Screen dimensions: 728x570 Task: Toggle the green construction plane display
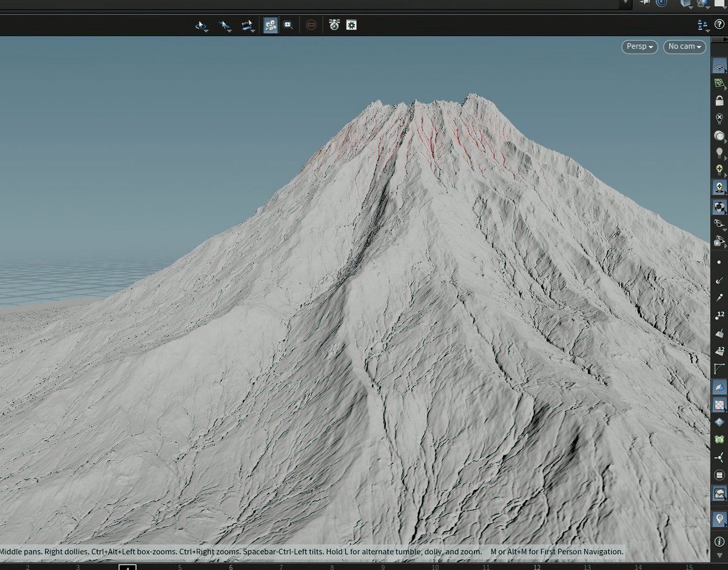coord(719,84)
